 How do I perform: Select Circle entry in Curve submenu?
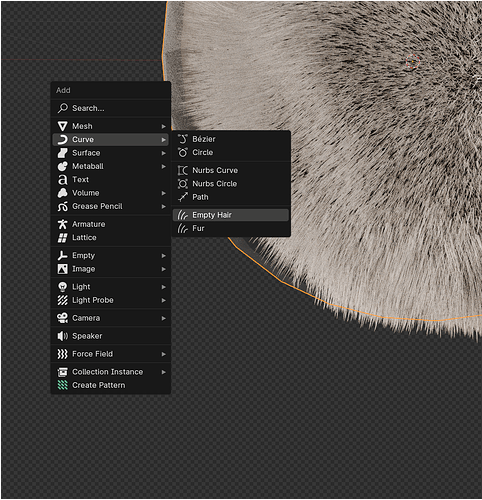[231, 153]
